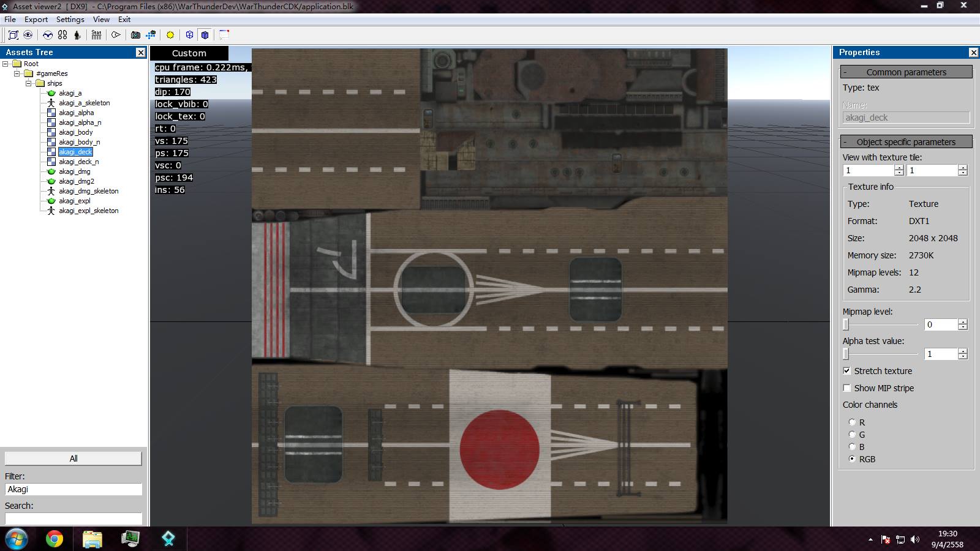Viewport: 980px width, 551px height.
Task: Select the RGB color channel radio button
Action: click(x=852, y=459)
